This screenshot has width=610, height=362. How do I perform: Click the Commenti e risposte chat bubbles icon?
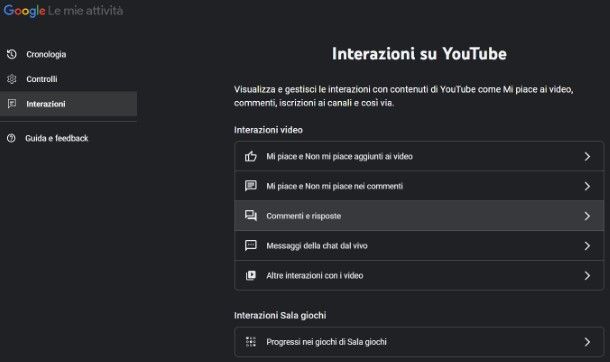pos(251,216)
